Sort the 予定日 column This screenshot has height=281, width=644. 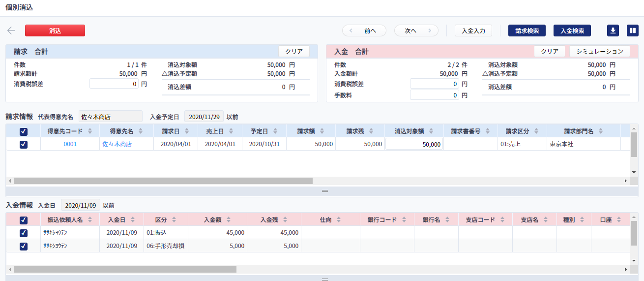276,131
